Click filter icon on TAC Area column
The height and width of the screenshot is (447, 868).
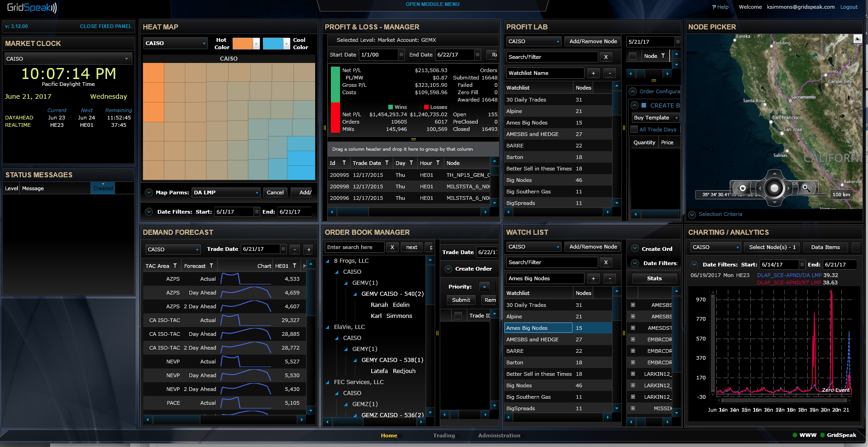point(175,266)
